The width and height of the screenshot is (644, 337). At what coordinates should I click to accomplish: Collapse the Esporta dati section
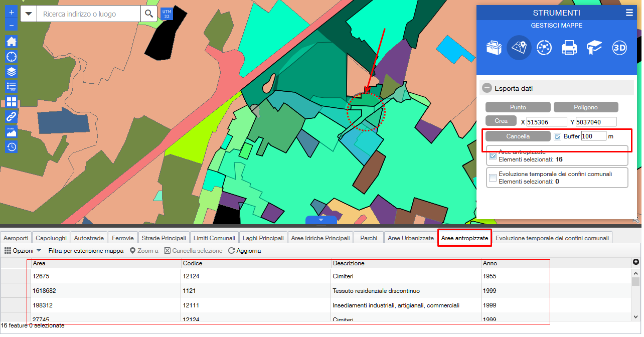(x=487, y=88)
